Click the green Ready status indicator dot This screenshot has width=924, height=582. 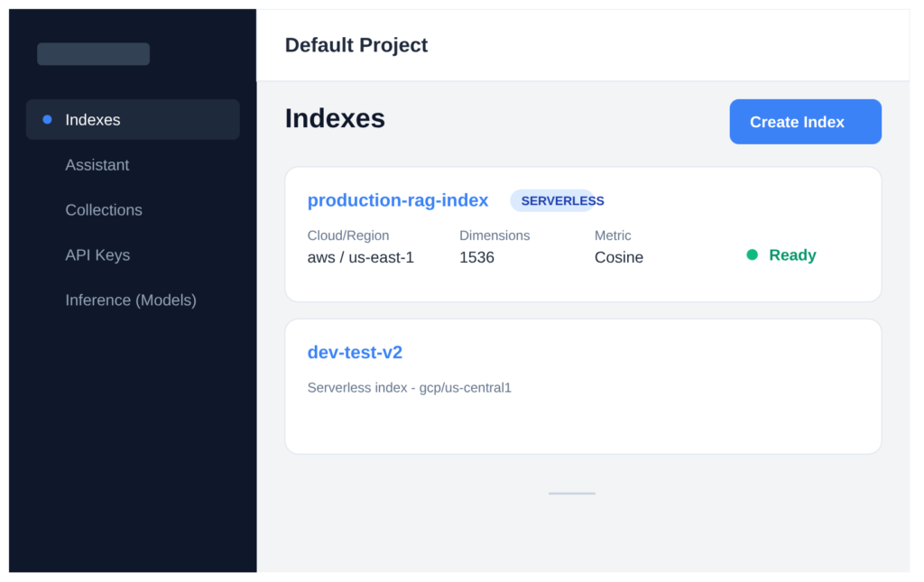click(753, 254)
